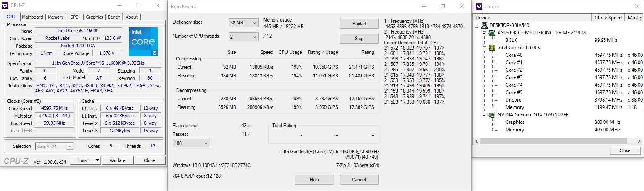Select the Core #0 row in Clocks
This screenshot has width=644, height=191.
tap(514, 55)
